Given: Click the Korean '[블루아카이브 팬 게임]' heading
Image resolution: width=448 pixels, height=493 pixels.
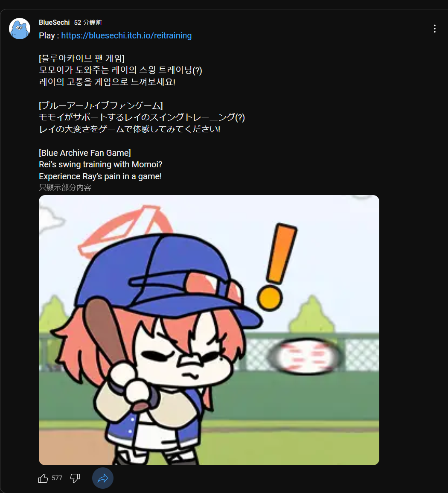Looking at the screenshot, I should [x=82, y=58].
